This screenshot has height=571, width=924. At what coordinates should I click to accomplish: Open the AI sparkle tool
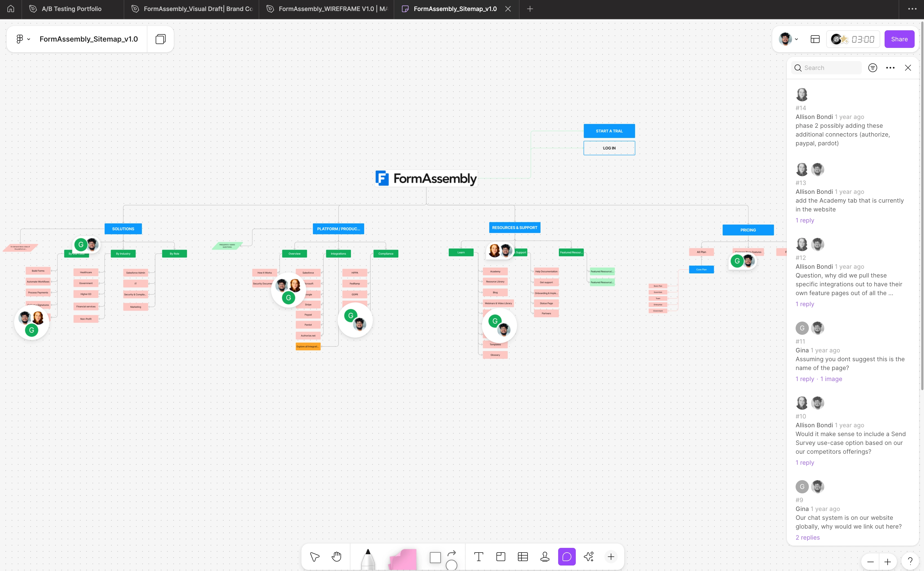coord(588,557)
